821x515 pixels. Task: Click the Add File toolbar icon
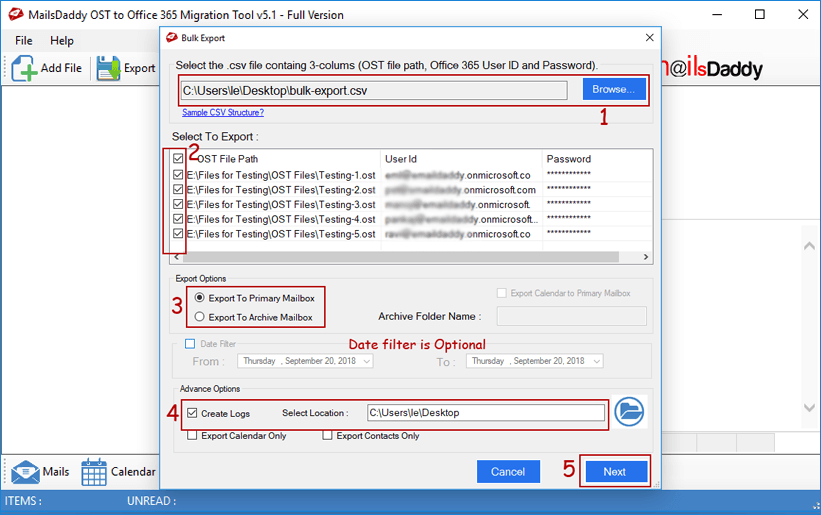[24, 68]
